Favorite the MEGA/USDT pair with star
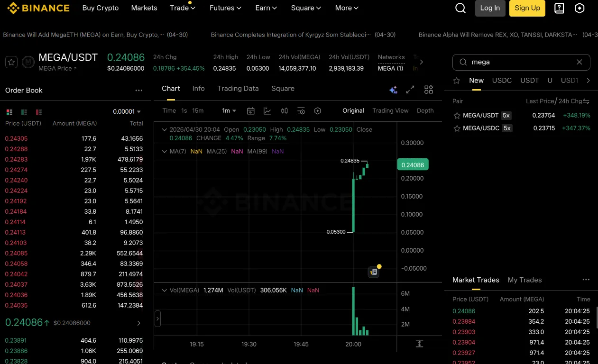The width and height of the screenshot is (598, 364). point(12,62)
